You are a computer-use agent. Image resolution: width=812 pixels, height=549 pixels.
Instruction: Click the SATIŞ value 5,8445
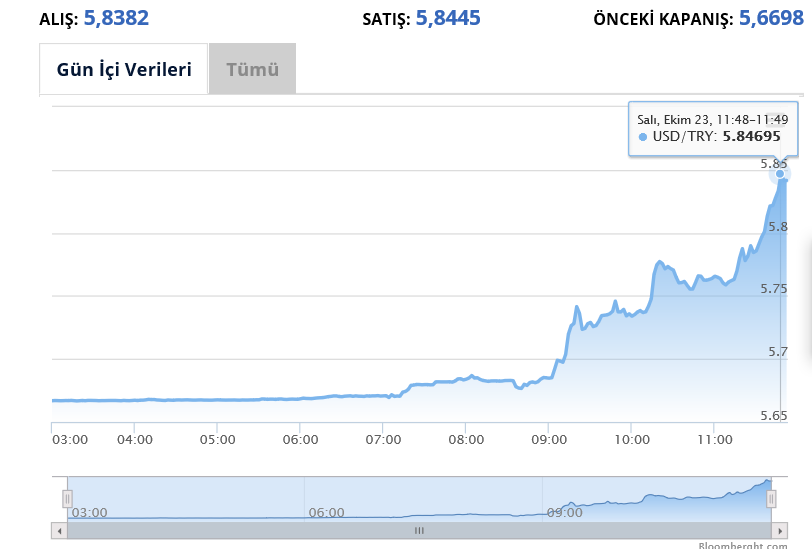(447, 18)
